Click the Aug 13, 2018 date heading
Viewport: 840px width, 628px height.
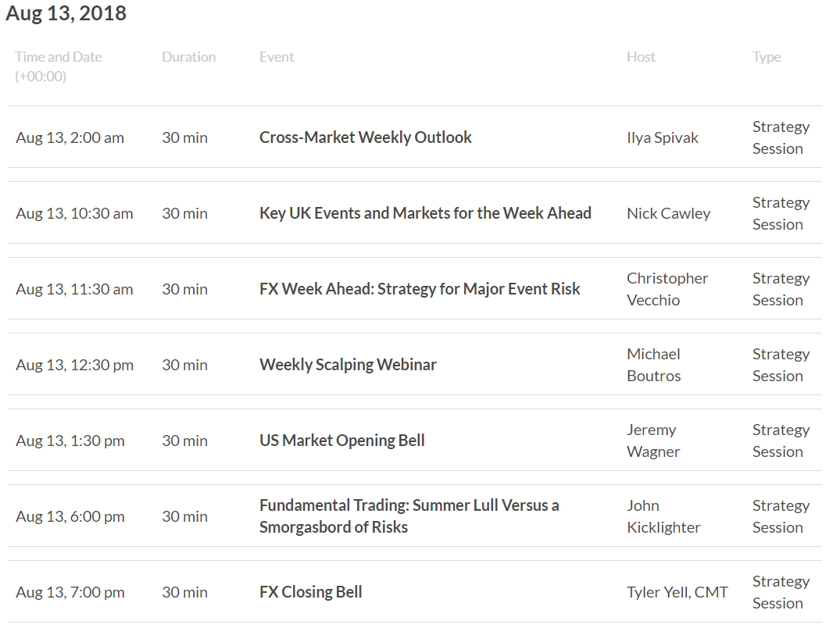point(66,13)
